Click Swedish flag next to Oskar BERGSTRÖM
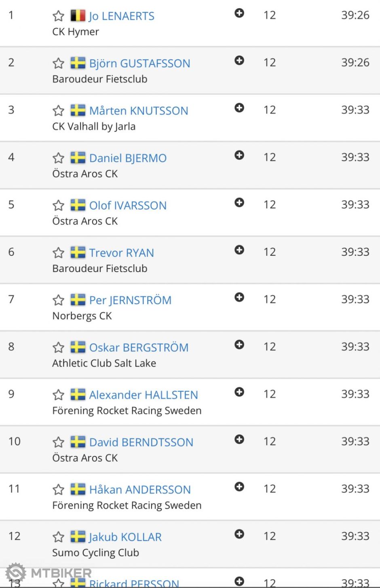Image resolution: width=380 pixels, height=588 pixels. pos(78,347)
